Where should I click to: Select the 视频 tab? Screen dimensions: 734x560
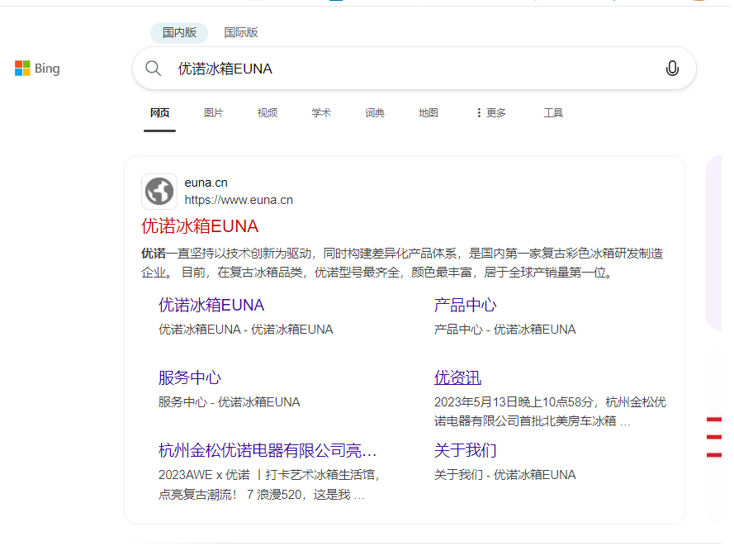click(268, 113)
